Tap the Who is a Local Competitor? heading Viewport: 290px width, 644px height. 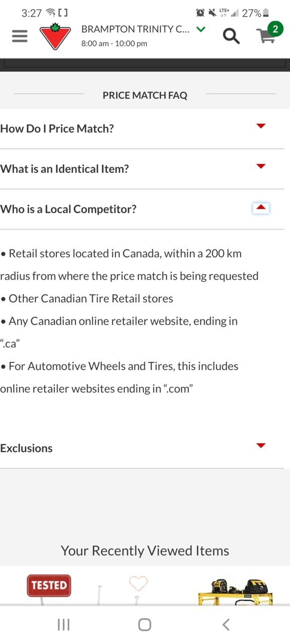(68, 209)
